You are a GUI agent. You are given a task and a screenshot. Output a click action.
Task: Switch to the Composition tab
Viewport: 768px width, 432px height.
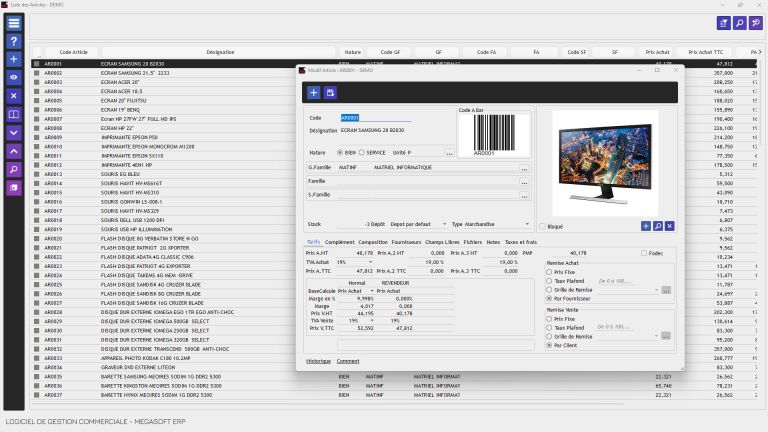(x=373, y=242)
